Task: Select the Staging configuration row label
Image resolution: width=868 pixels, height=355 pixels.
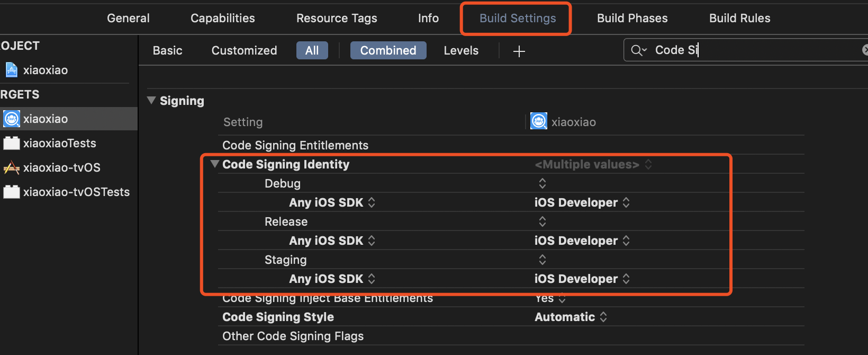Action: pos(285,260)
